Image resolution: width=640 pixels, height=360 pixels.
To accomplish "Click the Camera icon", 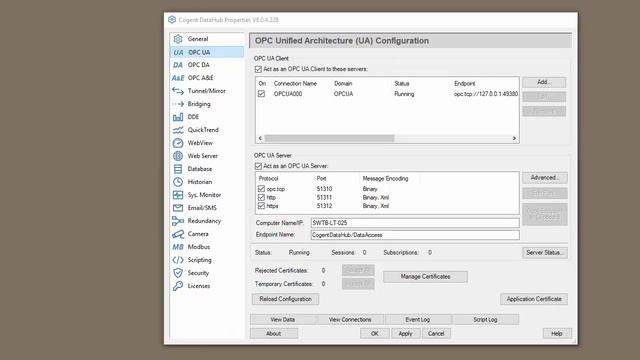I will coord(178,234).
